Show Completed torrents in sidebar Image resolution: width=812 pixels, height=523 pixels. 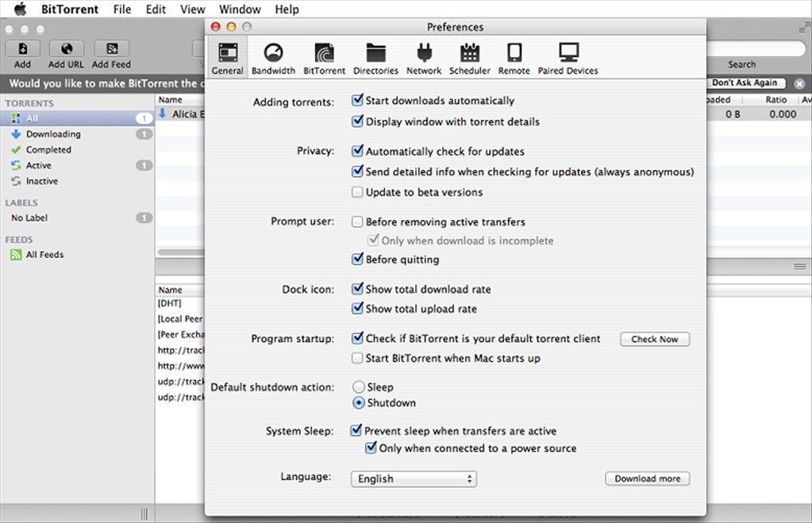77,150
